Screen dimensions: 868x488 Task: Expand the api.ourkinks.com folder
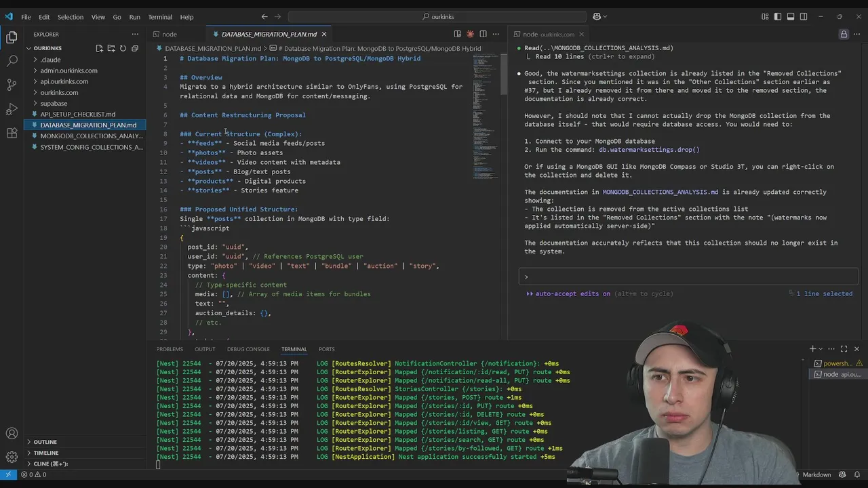(85, 81)
